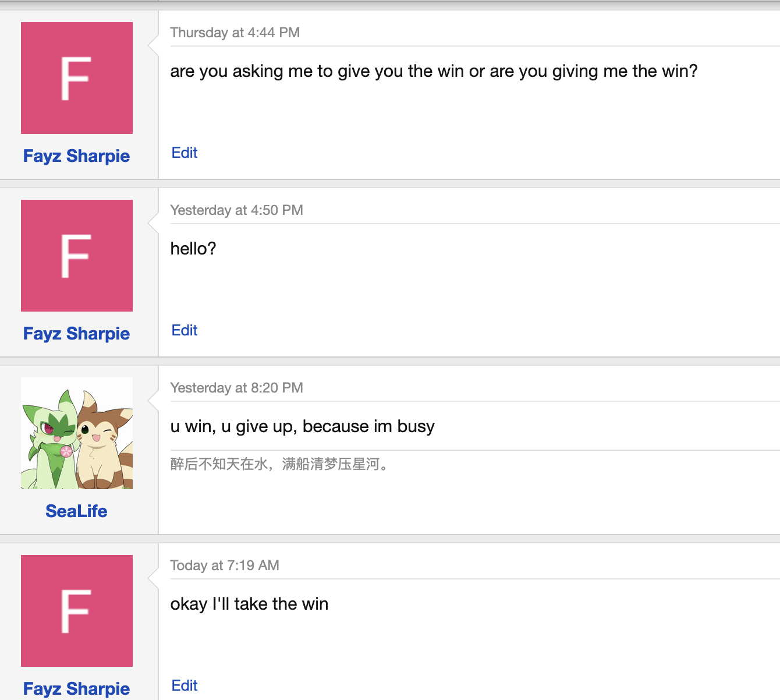
Task: Click Fayz Sharpie's avatar beside the hello message
Action: click(x=76, y=255)
